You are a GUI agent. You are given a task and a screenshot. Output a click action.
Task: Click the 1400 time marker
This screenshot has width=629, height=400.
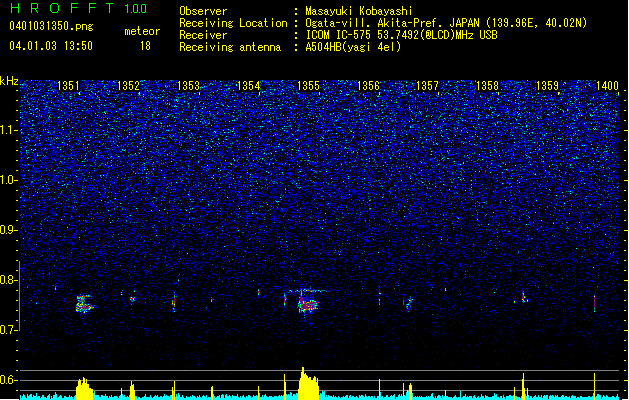click(607, 85)
